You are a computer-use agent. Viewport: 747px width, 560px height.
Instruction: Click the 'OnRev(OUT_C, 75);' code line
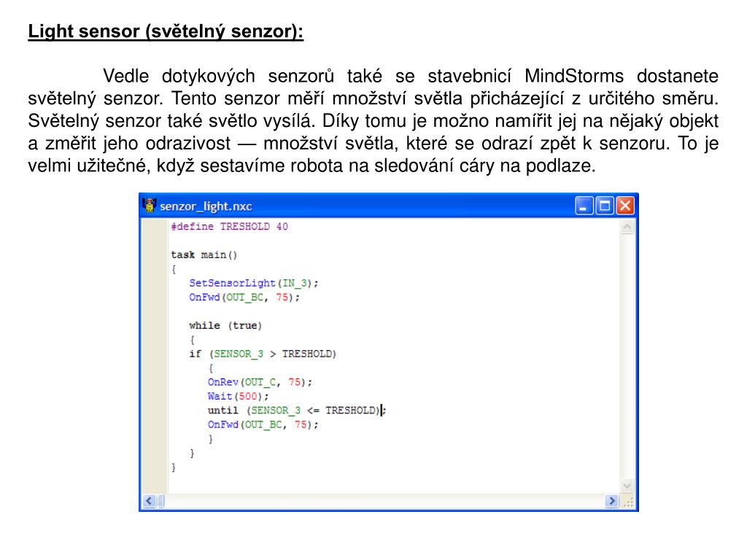260,382
